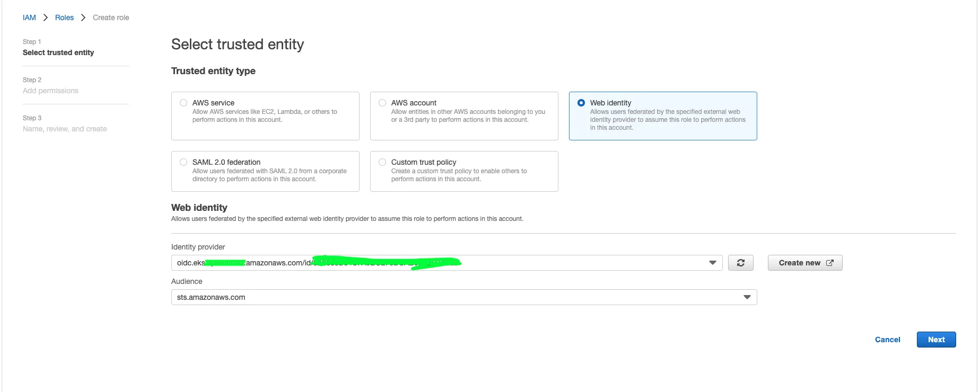Screen dimensions: 980x392
Task: Select the Web identity radio button
Action: 581,103
